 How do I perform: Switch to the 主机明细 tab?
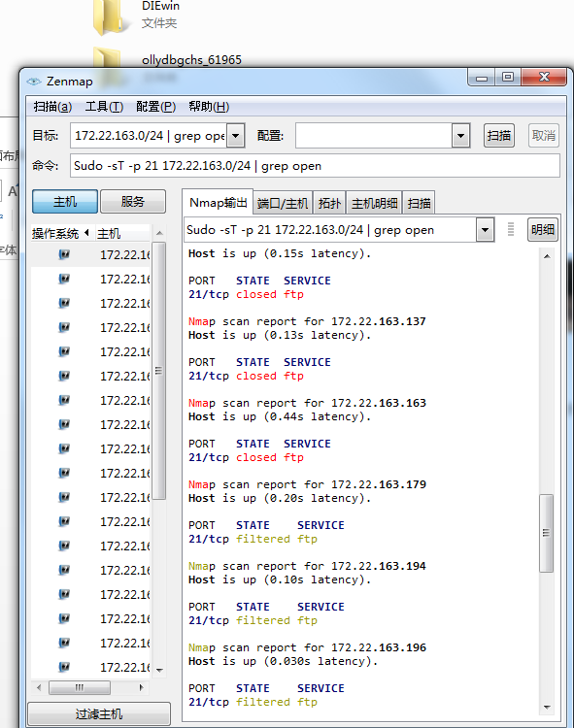click(x=374, y=203)
